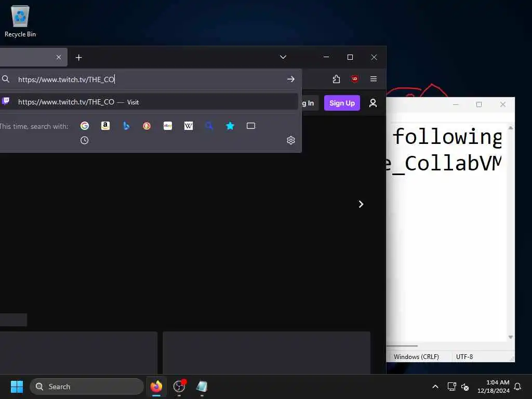Search this time with eBay
This screenshot has width=532, height=399.
[x=168, y=126]
